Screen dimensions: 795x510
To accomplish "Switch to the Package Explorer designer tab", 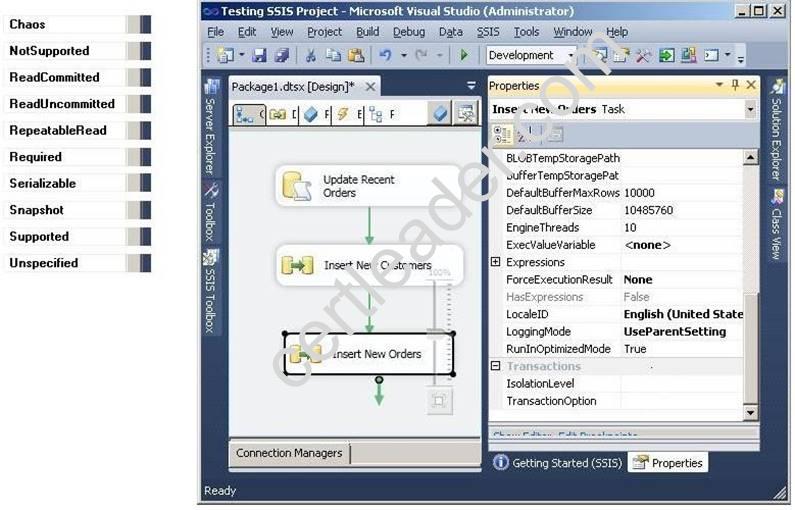I will [x=381, y=115].
